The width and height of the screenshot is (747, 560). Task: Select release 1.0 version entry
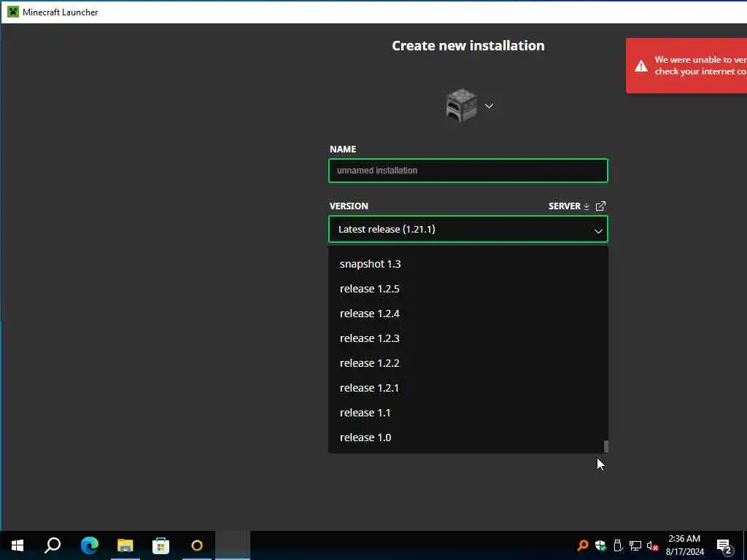[468, 437]
